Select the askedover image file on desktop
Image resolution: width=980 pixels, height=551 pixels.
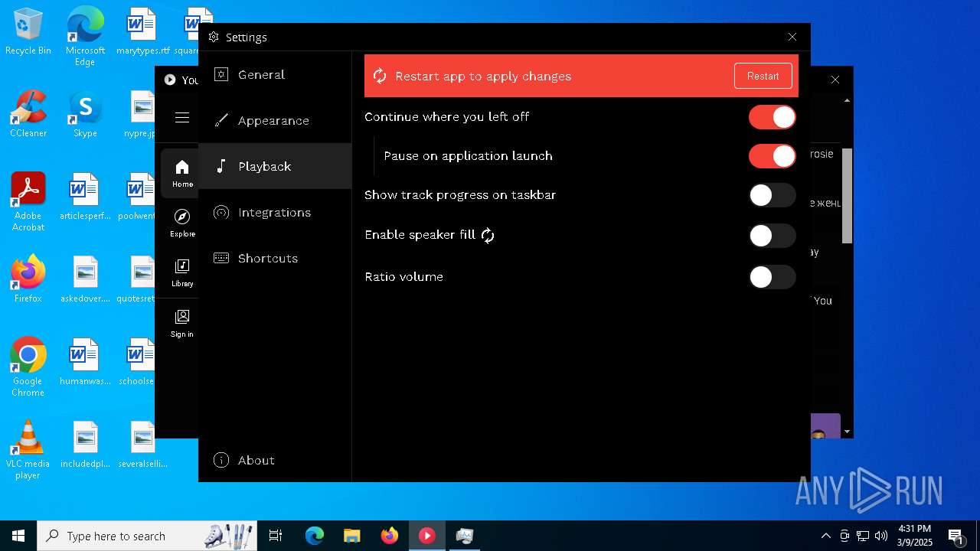click(85, 280)
